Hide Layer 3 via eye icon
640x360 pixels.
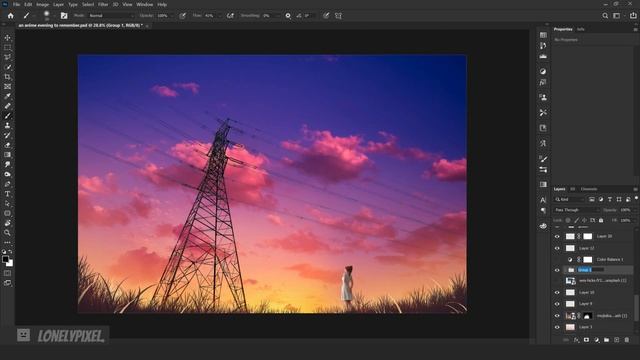557,327
